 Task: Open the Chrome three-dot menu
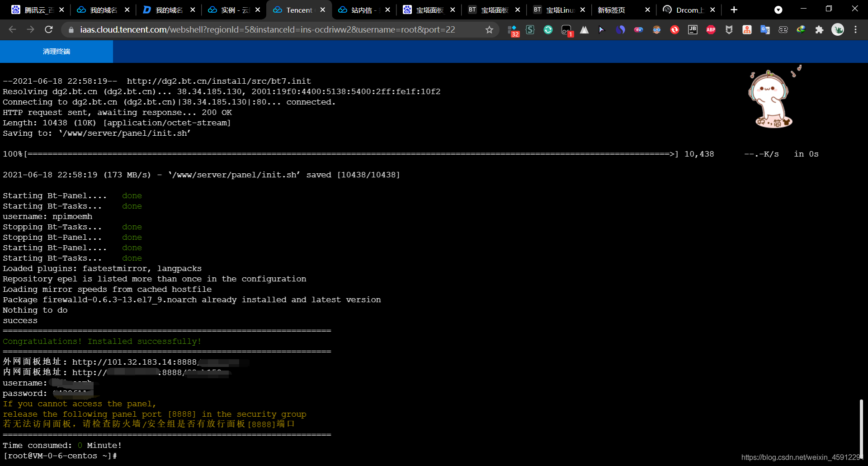pos(855,29)
